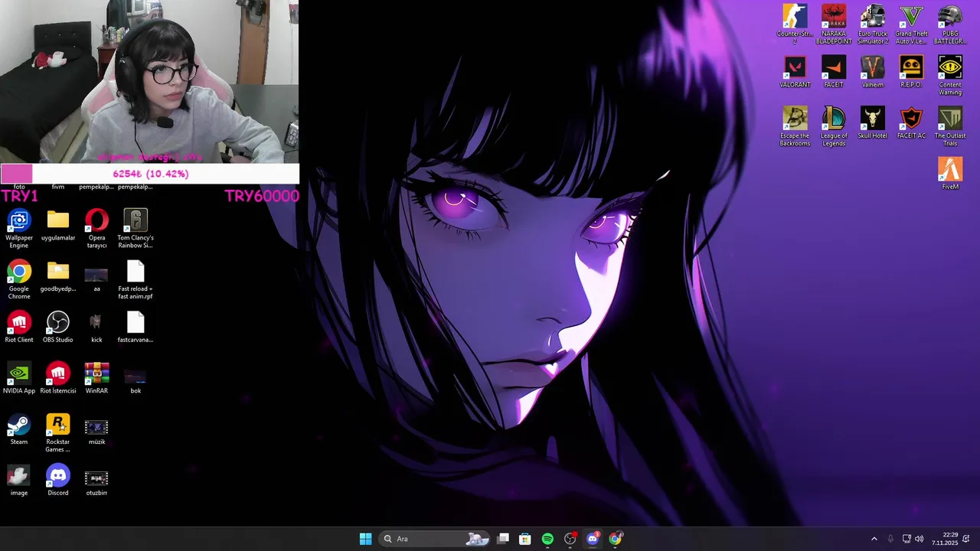Switch to Chrome on the taskbar
Viewport: 980px width, 551px height.
pyautogui.click(x=615, y=539)
